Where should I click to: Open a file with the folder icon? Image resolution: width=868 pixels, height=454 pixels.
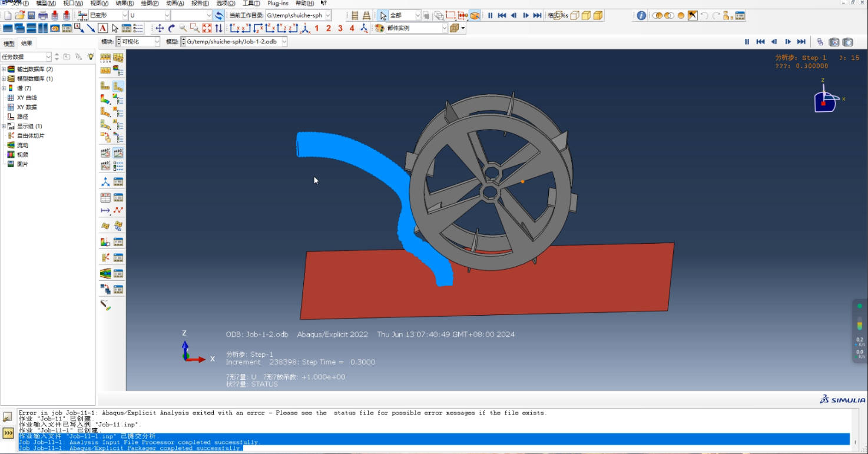(x=19, y=15)
